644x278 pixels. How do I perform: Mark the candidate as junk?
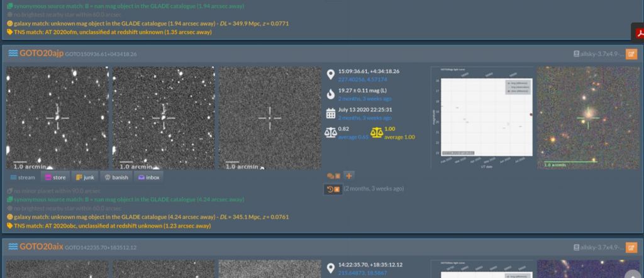84,177
